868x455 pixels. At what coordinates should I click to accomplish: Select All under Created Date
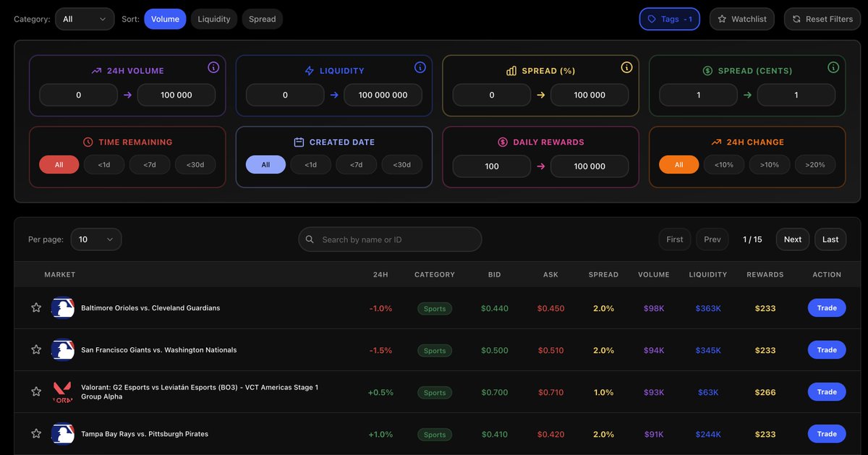click(x=265, y=165)
